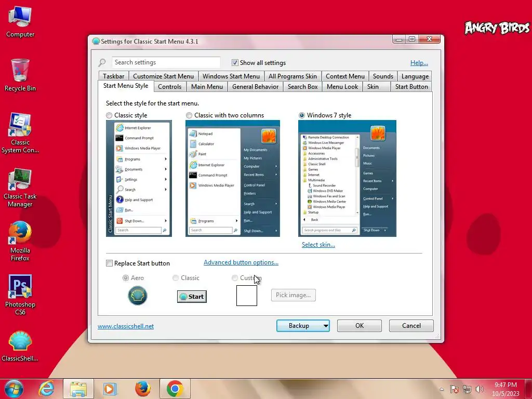Screen dimensions: 532x399
Task: Select the Classic Task Manager desktop shortcut
Action: [x=20, y=187]
